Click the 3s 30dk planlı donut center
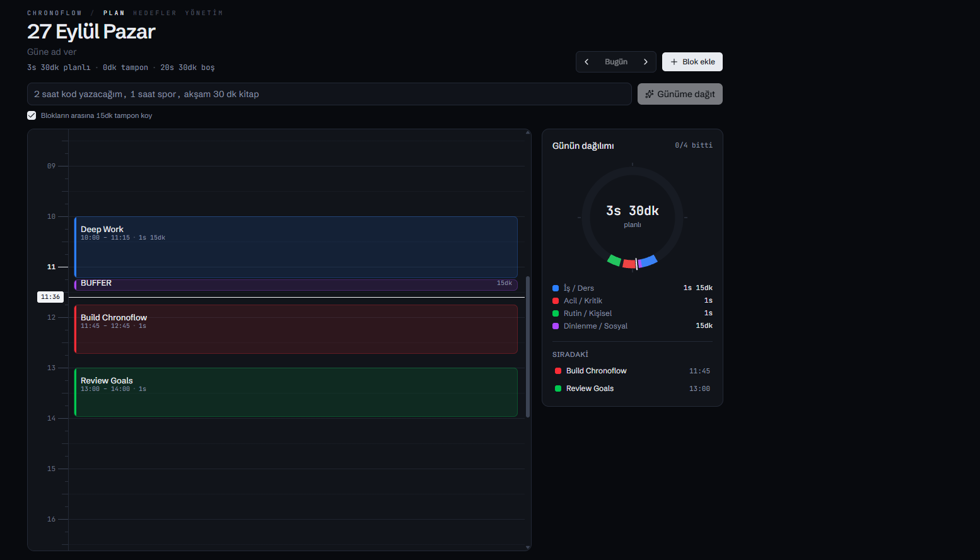Viewport: 980px width, 560px height. 633,216
